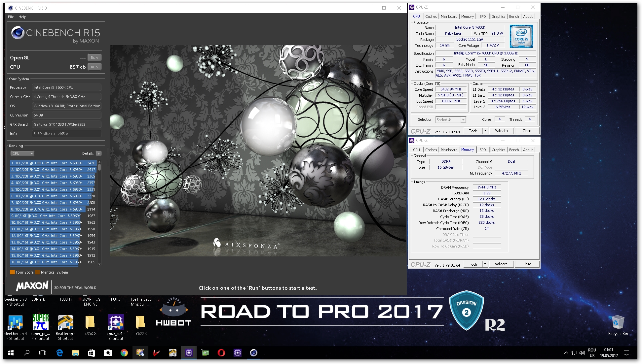This screenshot has height=364, width=642.
Task: Open Socket #1 selection dropdown
Action: click(451, 120)
